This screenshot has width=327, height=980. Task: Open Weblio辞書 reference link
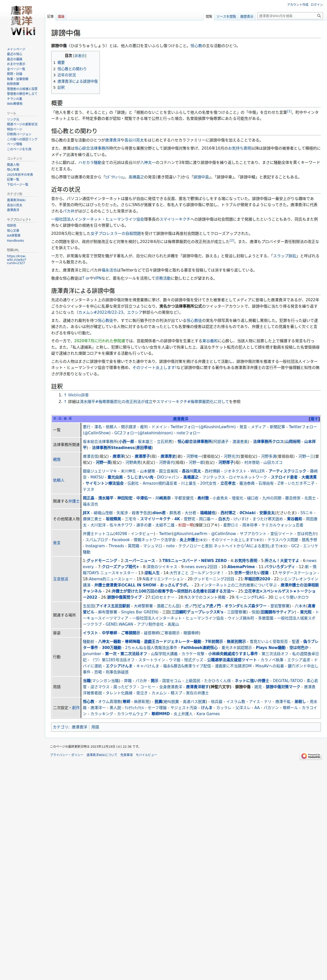[78, 395]
